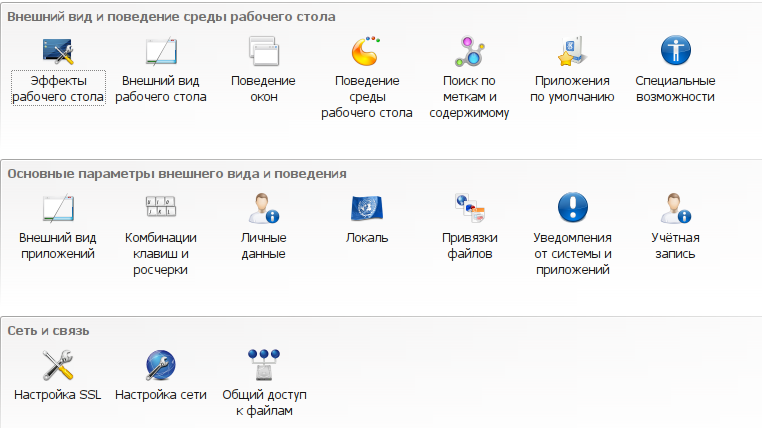Click the label "Локаль"
The width and height of the screenshot is (762, 428).
pos(367,238)
